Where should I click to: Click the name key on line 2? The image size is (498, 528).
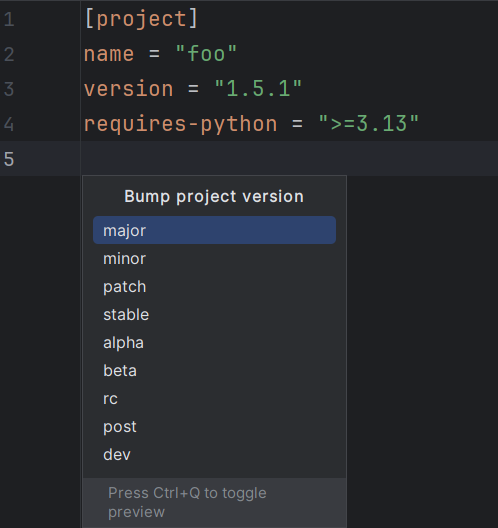(109, 54)
